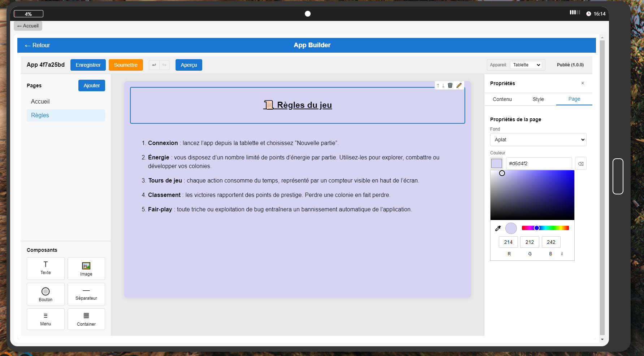Switch the RGB color mode with the stepper
644x356 pixels.
pyautogui.click(x=562, y=254)
